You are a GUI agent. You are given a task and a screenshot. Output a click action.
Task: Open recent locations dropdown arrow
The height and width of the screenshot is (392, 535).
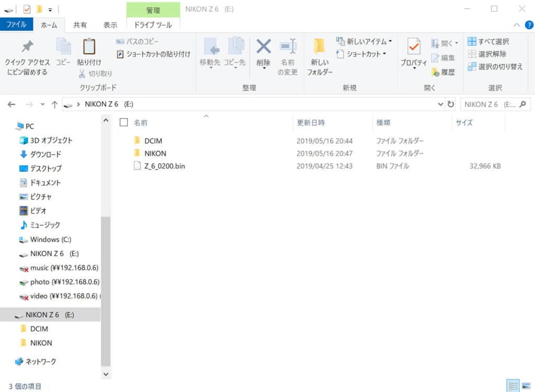(42, 104)
